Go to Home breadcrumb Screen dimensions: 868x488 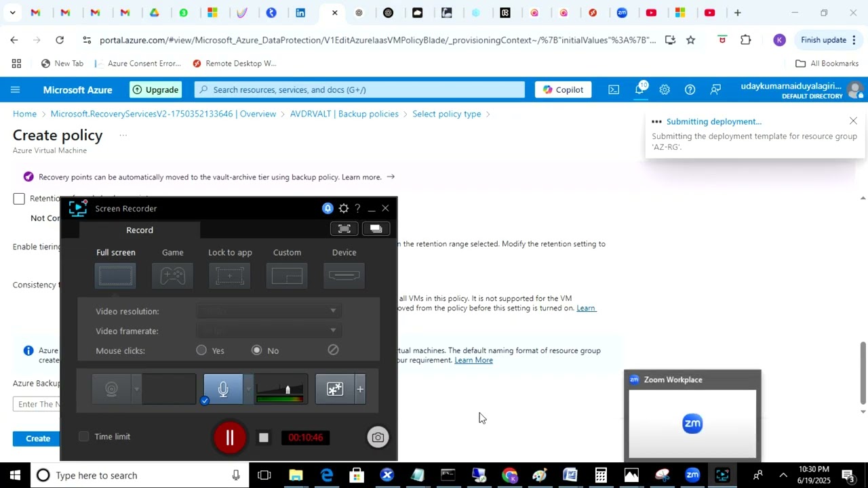[x=24, y=114]
